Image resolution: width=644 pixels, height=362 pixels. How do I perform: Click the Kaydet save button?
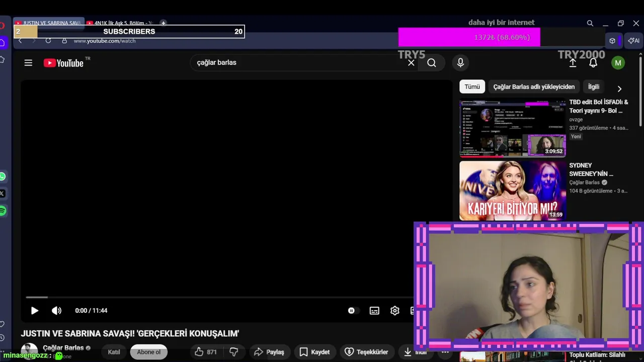point(314,352)
